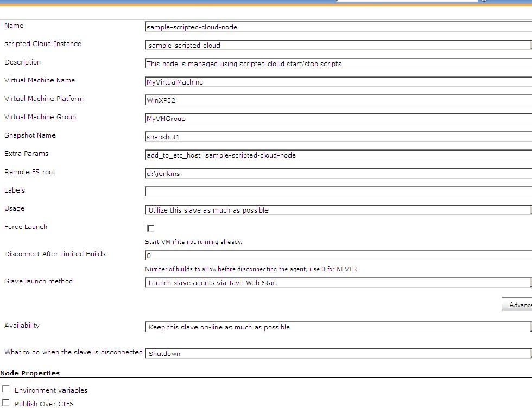Screen dimensions: 532x414
Task: Open the slave disconnected action dropdown
Action: click(338, 354)
